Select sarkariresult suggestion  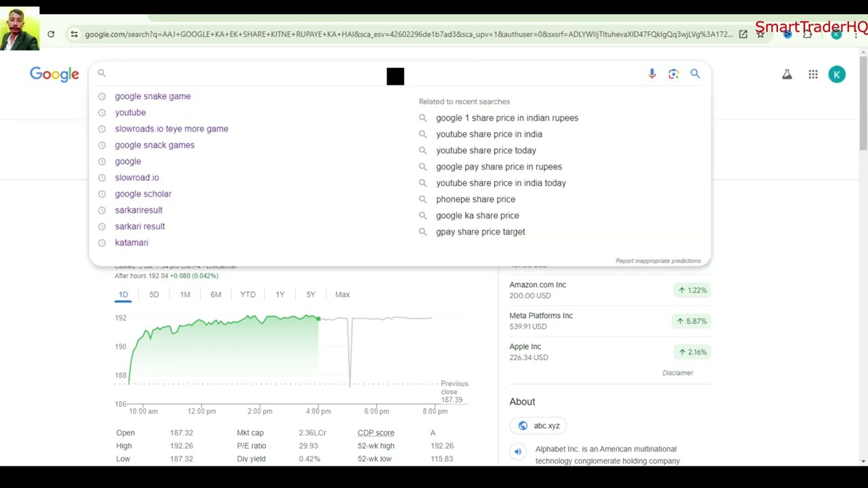click(x=138, y=210)
